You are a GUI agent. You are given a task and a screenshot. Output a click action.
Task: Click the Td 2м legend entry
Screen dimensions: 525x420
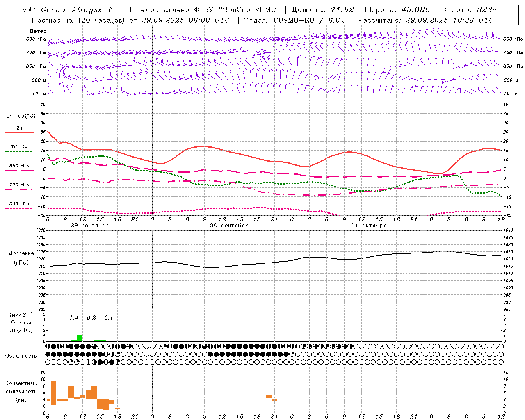(x=19, y=147)
